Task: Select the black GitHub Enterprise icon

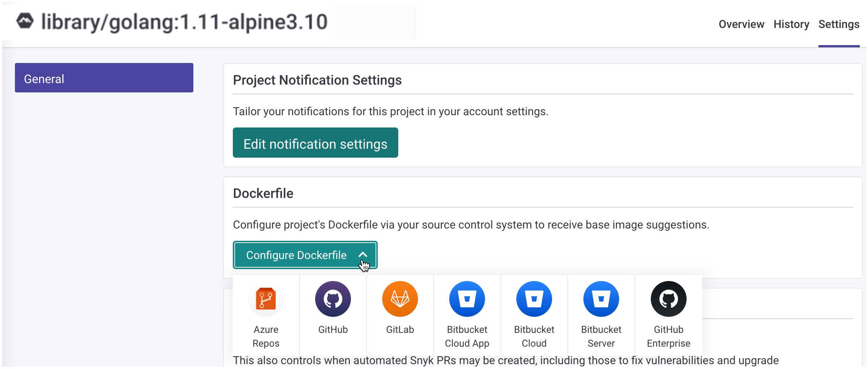Action: (668, 299)
